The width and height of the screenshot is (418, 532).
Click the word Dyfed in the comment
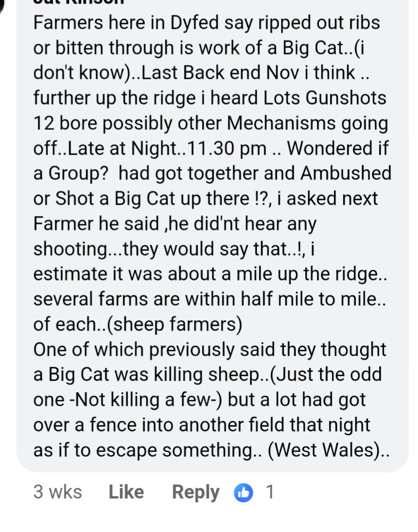[x=195, y=24]
